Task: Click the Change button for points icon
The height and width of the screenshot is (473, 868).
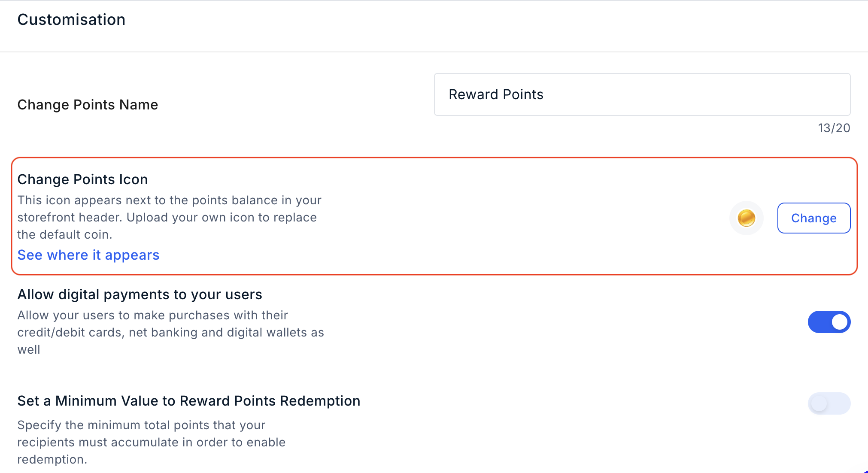Action: coord(814,218)
